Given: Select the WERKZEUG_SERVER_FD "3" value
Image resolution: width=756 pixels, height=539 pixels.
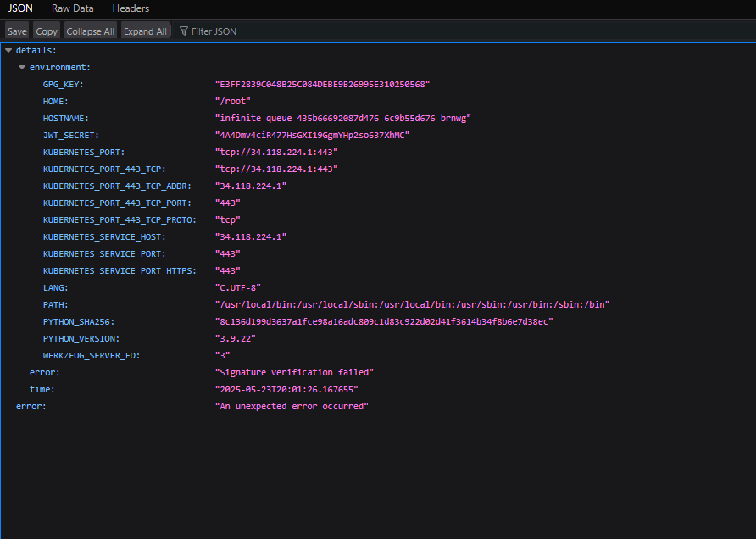Looking at the screenshot, I should pyautogui.click(x=222, y=356).
